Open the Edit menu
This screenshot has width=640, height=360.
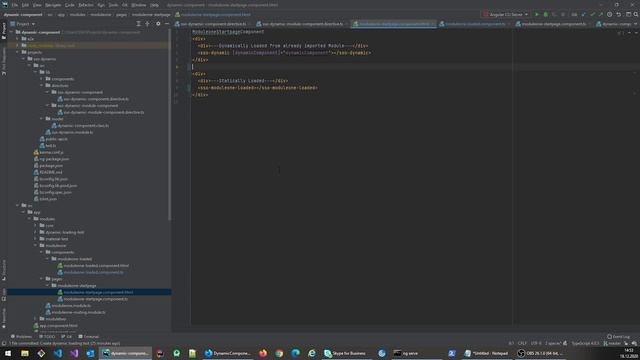[x=25, y=5]
